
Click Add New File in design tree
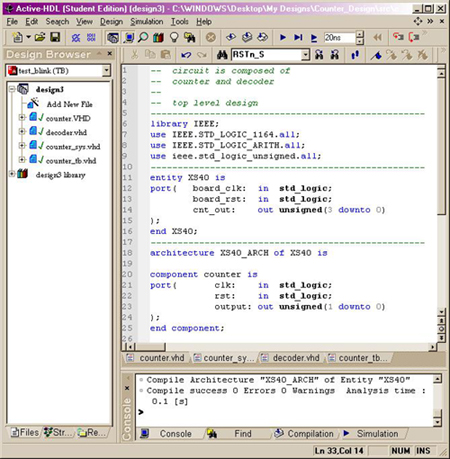coord(69,104)
